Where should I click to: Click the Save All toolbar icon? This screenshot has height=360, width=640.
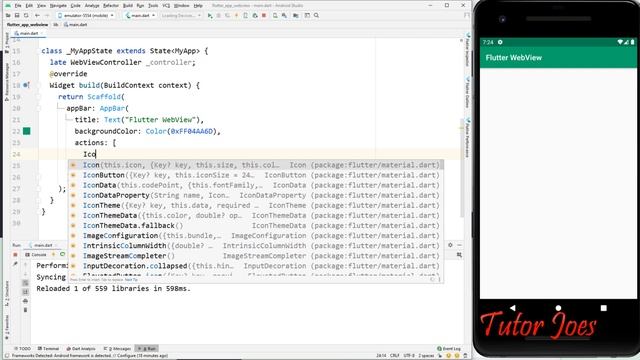(x=17, y=16)
